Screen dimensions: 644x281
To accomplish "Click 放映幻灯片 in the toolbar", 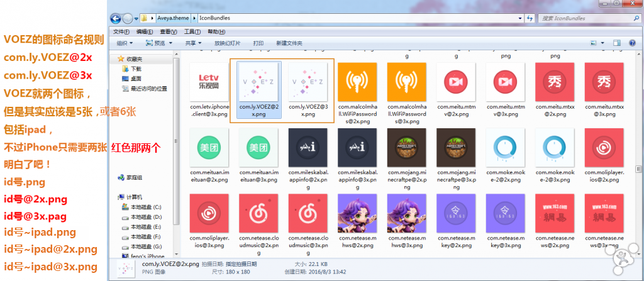I will pos(227,43).
